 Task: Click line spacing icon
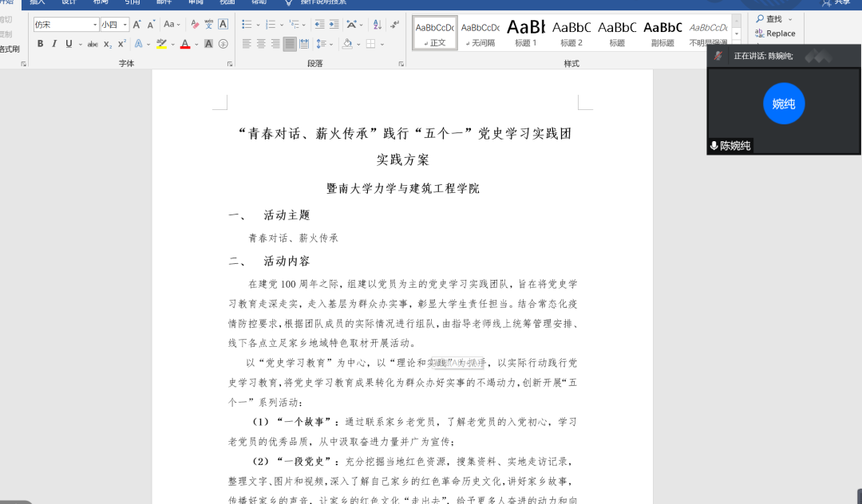[322, 43]
